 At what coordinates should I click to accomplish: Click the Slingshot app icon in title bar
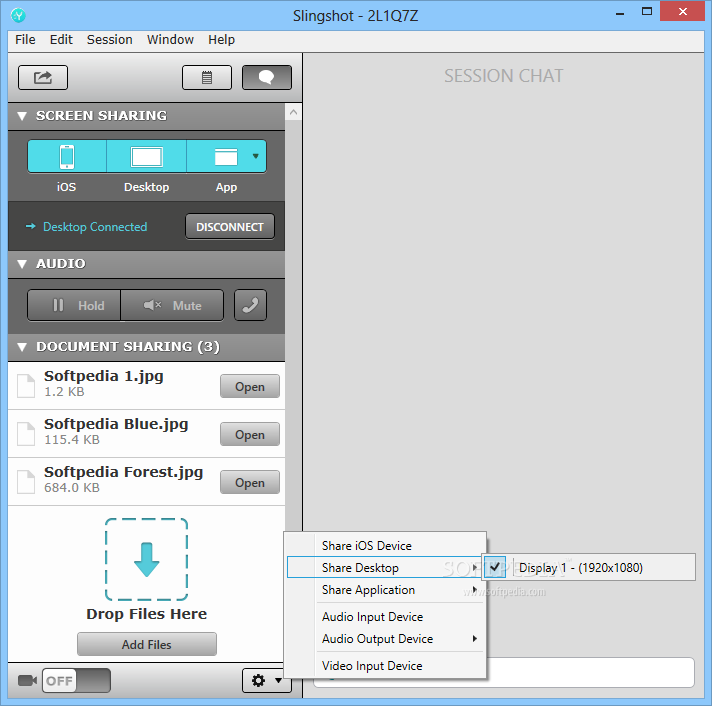[19, 15]
